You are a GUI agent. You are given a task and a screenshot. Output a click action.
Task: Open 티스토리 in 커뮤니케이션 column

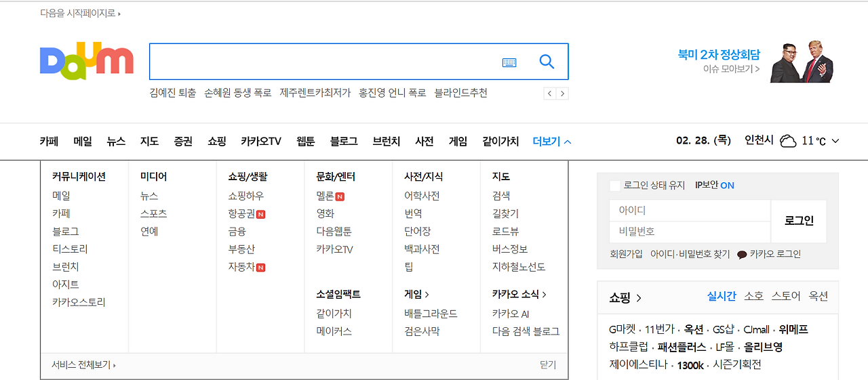tap(70, 249)
